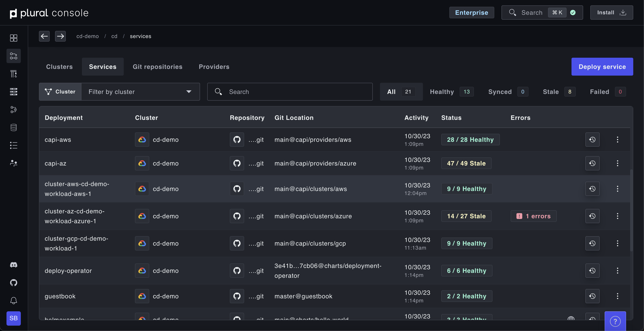Open revision history for cluster-az-cd-demo-workload-azure-1
644x331 pixels.
592,216
